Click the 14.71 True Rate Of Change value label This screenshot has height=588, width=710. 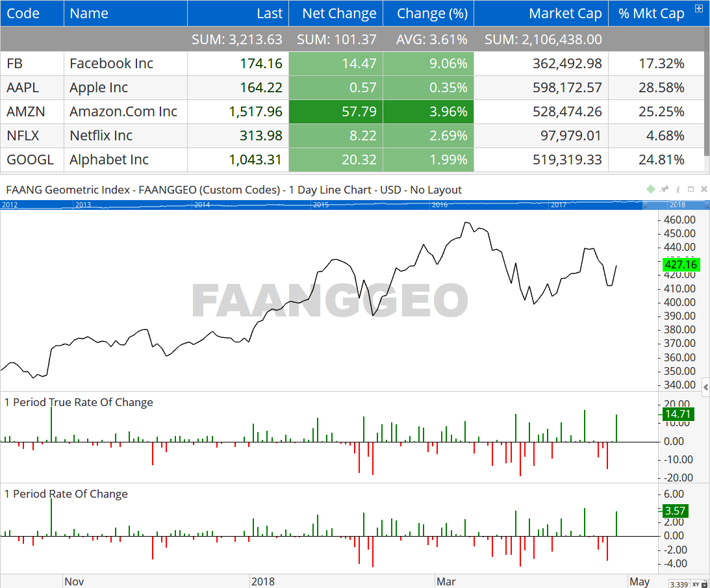678,414
